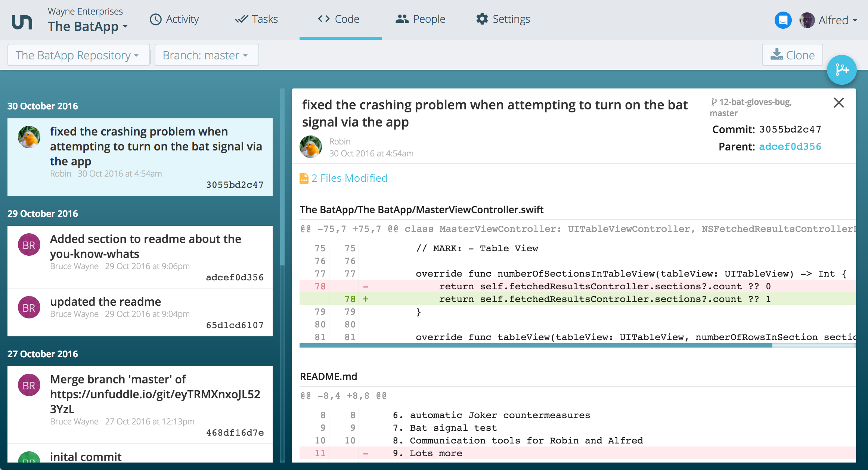Switch to the Tasks tab

pyautogui.click(x=256, y=19)
